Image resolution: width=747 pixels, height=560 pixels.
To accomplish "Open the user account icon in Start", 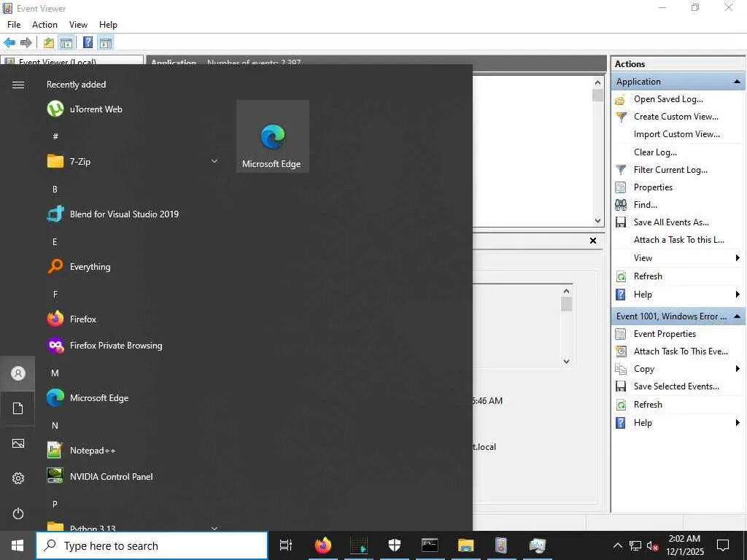I will pos(18,373).
